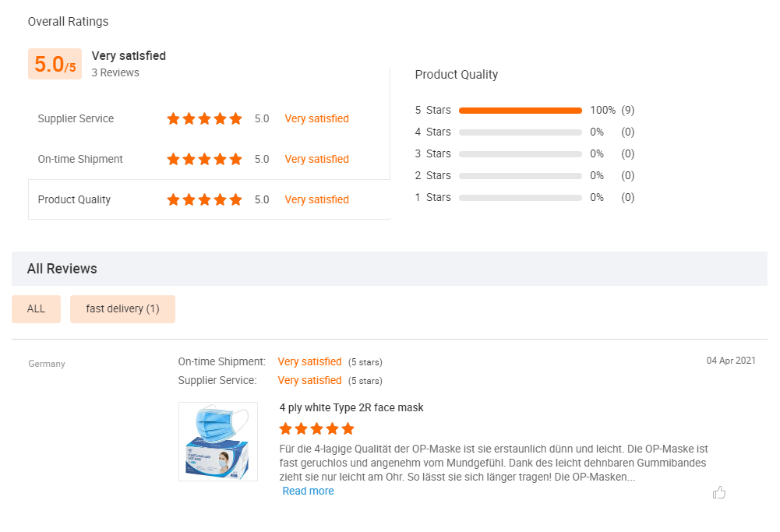Click the 3 Reviews count text
The image size is (780, 532).
click(x=115, y=72)
